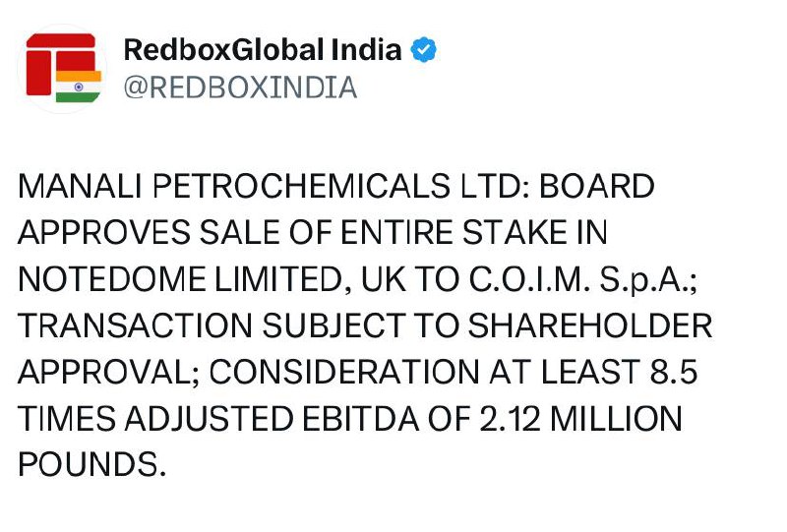Open the @REDBOXINDIA handle link
Viewport: 787px width, 532px height.
coord(239,88)
